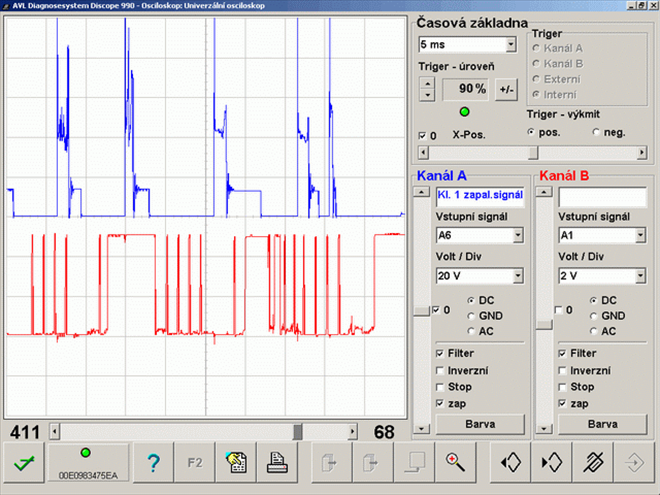Select AC coupling for Kanál A

(x=471, y=332)
